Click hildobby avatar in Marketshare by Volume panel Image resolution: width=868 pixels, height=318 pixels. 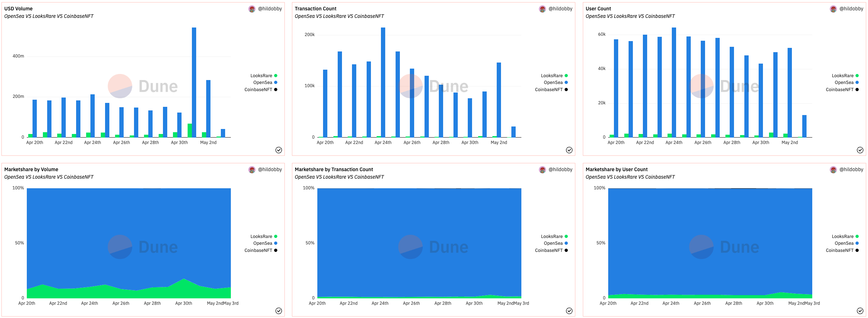252,170
